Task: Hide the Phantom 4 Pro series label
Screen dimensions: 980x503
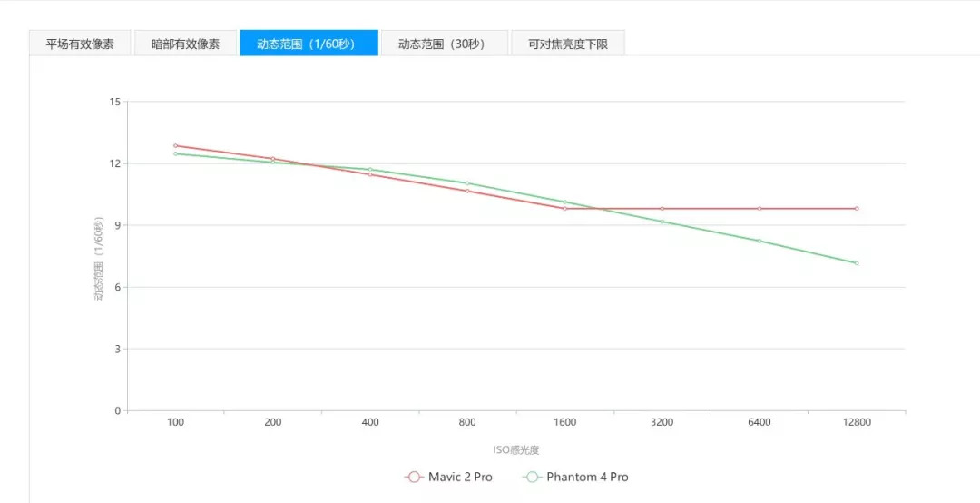Action: click(x=587, y=477)
